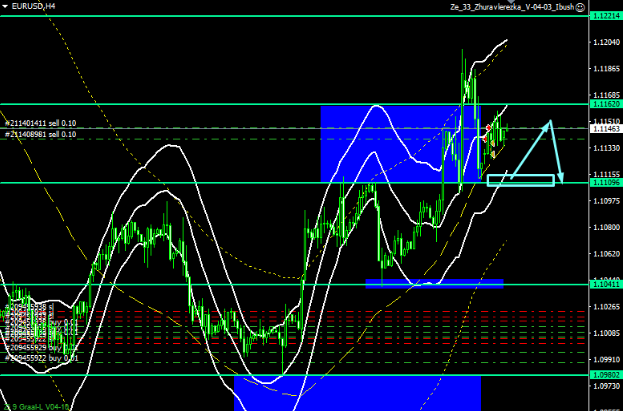Click the thin blue bar at 1.10411
The height and width of the screenshot is (411, 623).
434,283
